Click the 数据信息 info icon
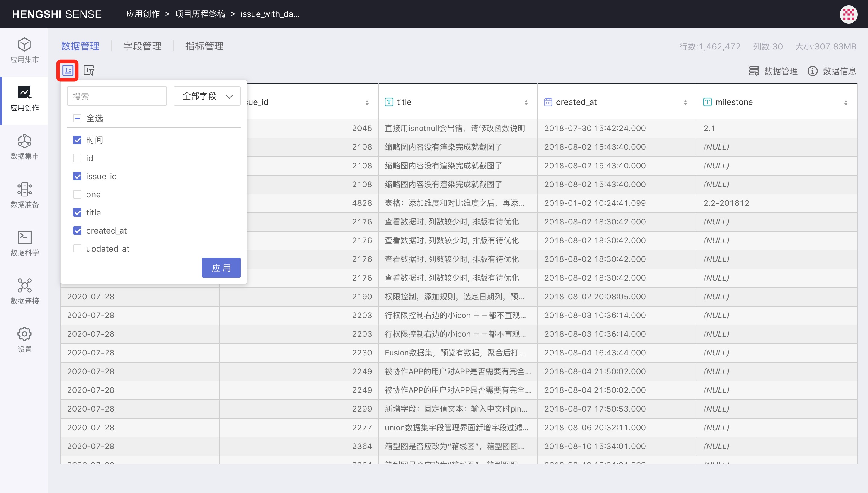Screen dimensions: 868x493 pyautogui.click(x=813, y=71)
